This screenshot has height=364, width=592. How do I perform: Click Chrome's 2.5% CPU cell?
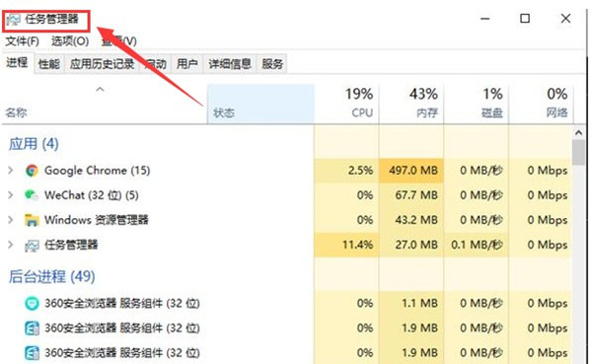346,171
